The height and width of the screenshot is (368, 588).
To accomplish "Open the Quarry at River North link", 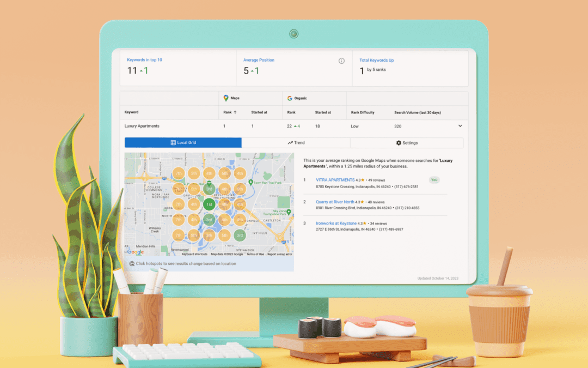I will [335, 202].
